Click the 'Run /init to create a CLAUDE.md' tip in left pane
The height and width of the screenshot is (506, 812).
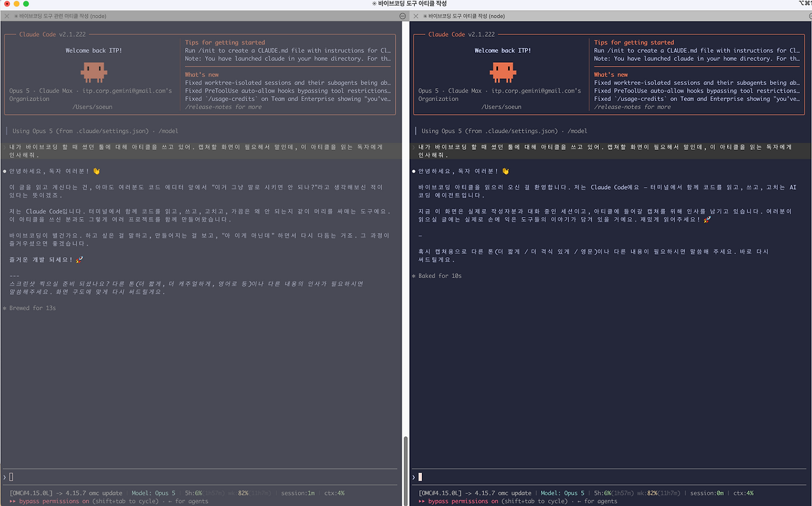coord(288,51)
